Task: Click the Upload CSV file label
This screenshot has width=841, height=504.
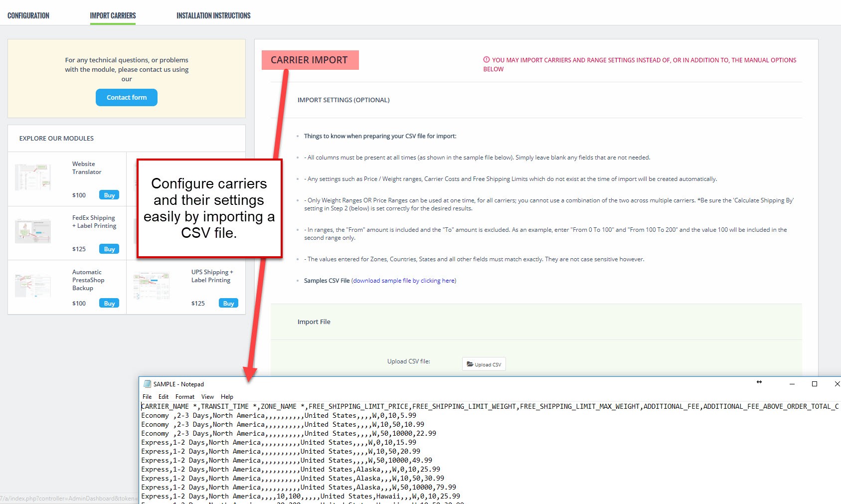Action: pyautogui.click(x=409, y=361)
